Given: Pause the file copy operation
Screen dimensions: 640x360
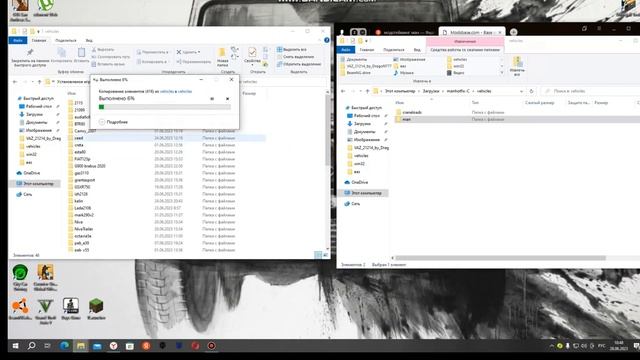Looking at the screenshot, I should 212,99.
